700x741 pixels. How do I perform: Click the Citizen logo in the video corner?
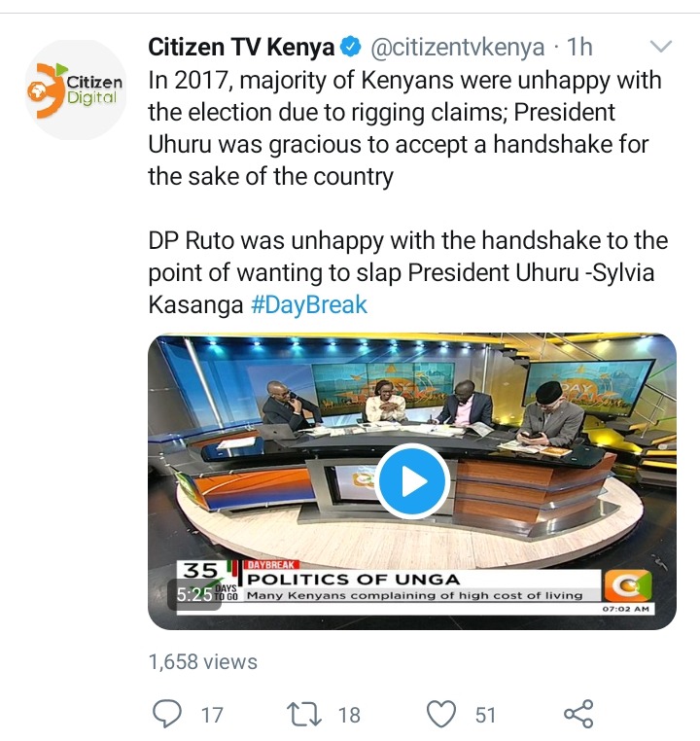(x=628, y=586)
